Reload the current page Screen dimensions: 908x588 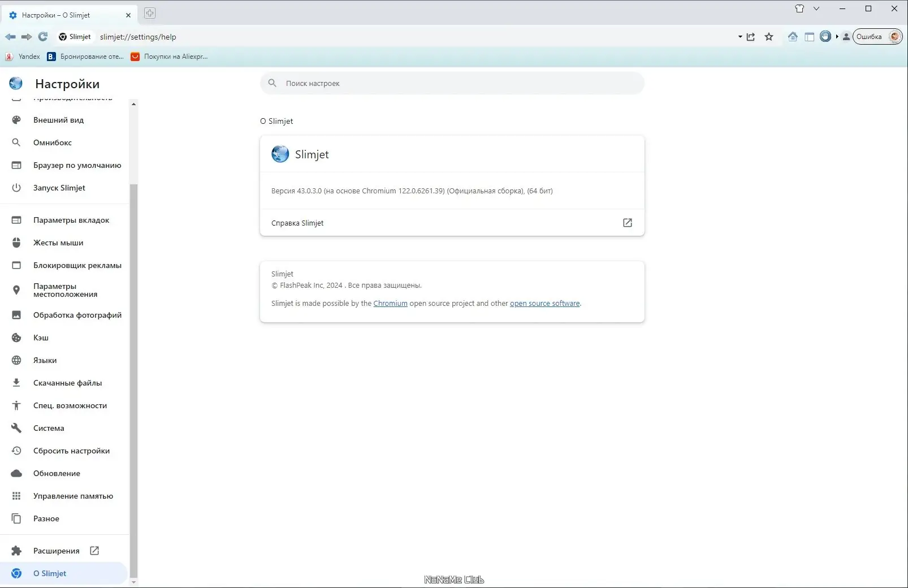click(x=43, y=37)
